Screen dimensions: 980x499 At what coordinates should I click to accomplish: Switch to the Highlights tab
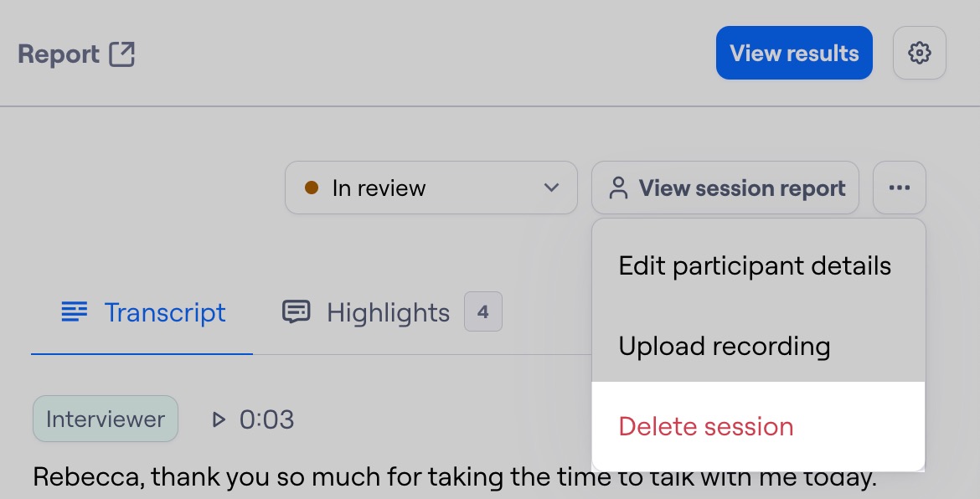point(387,311)
